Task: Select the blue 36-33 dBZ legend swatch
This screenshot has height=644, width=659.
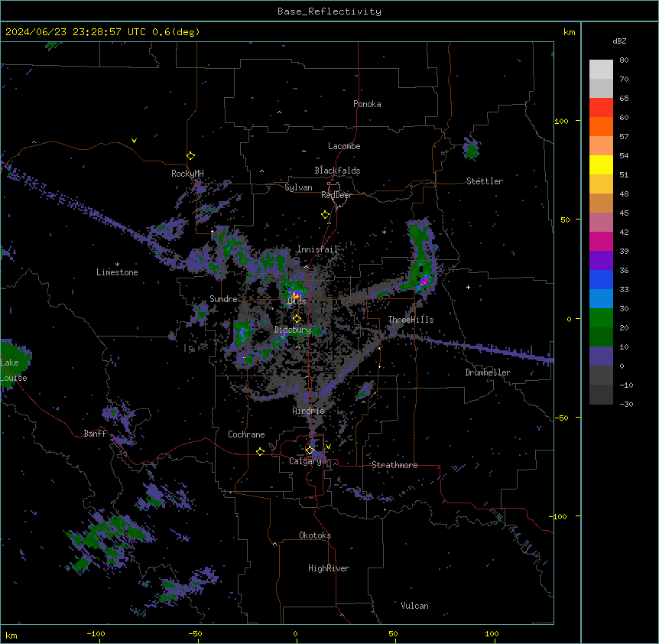Action: [601, 279]
